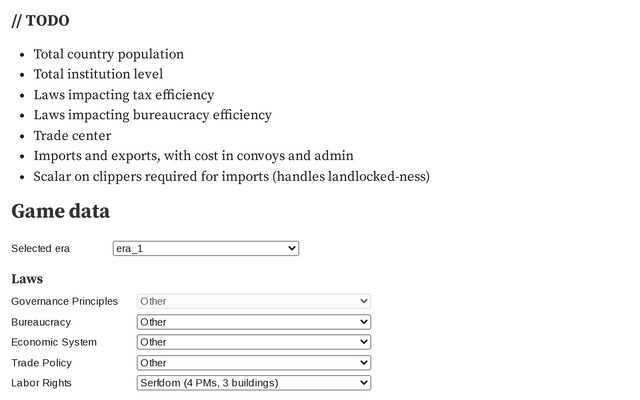Click the Trade Policy label
Viewport: 640px width, 400px height.
(x=41, y=363)
